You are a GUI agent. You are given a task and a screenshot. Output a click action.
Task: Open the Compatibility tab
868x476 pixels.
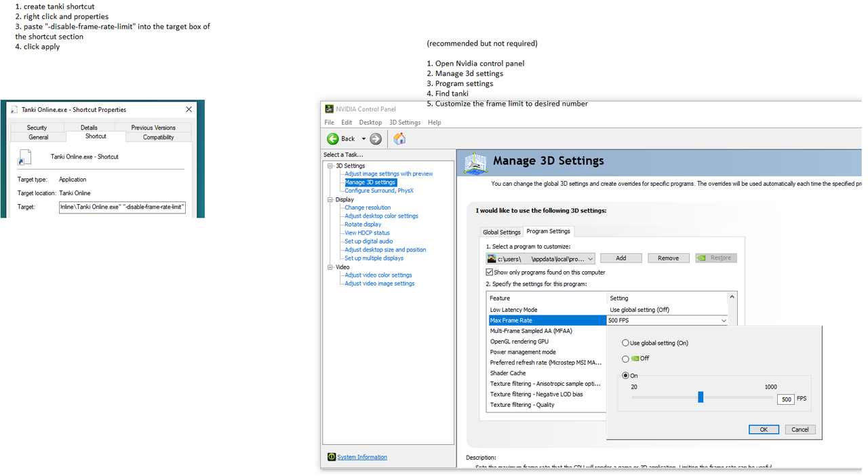[x=159, y=137]
